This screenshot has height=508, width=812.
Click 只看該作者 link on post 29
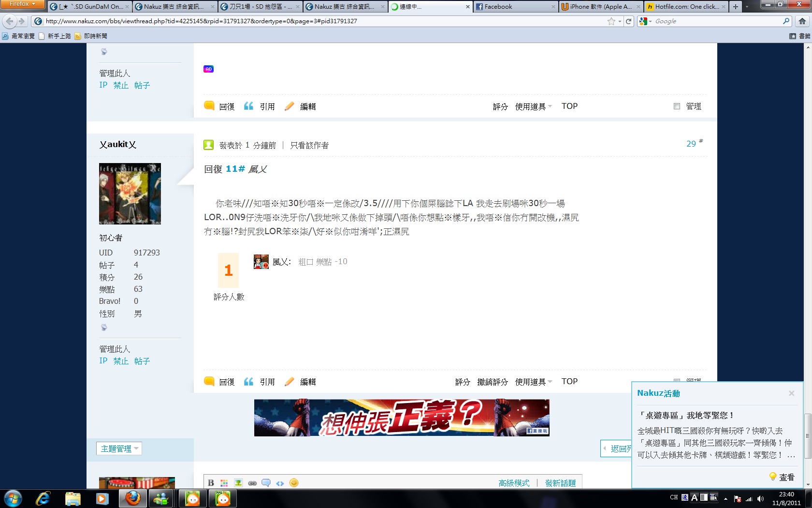[309, 145]
